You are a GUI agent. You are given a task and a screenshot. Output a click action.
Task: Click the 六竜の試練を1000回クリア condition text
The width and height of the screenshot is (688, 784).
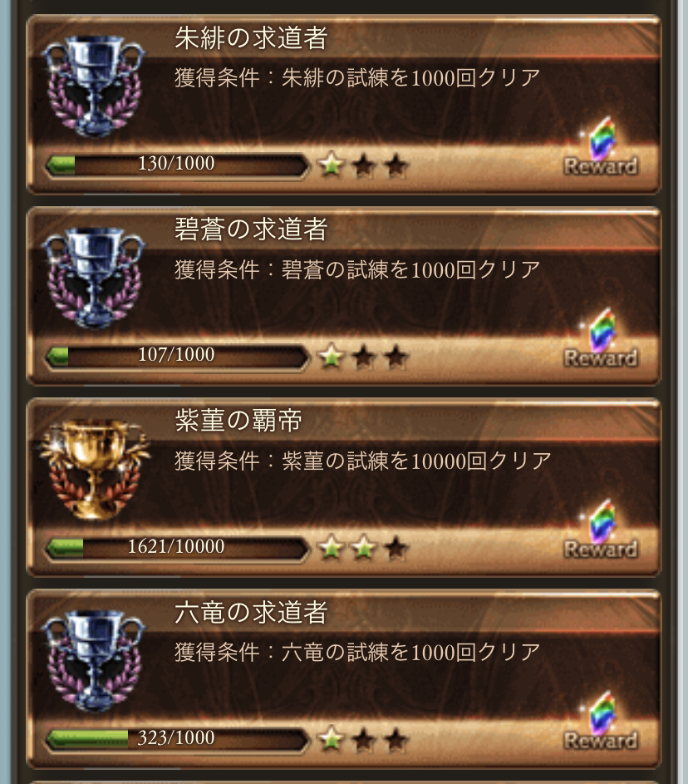point(411,652)
